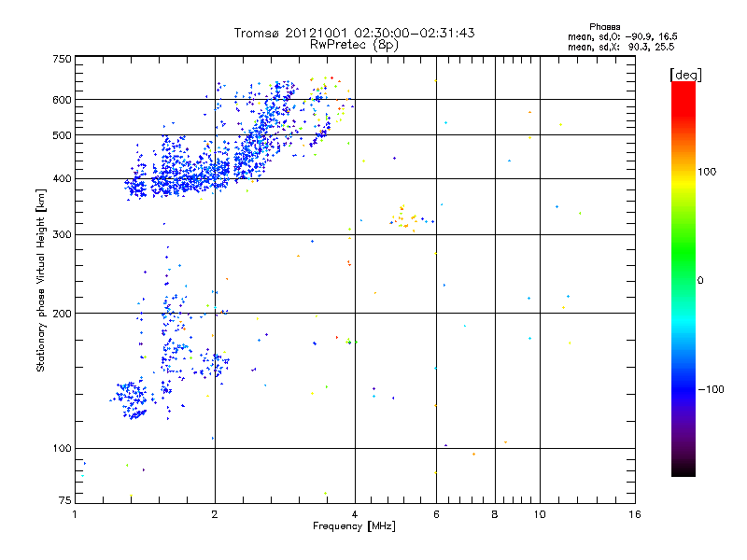Click the "750" height axis tick label
The height and width of the screenshot is (560, 747).
coord(62,59)
